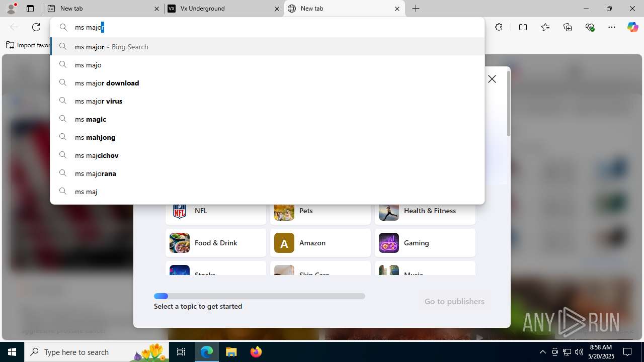Choose the 'ms majorana' suggestion

(x=267, y=173)
